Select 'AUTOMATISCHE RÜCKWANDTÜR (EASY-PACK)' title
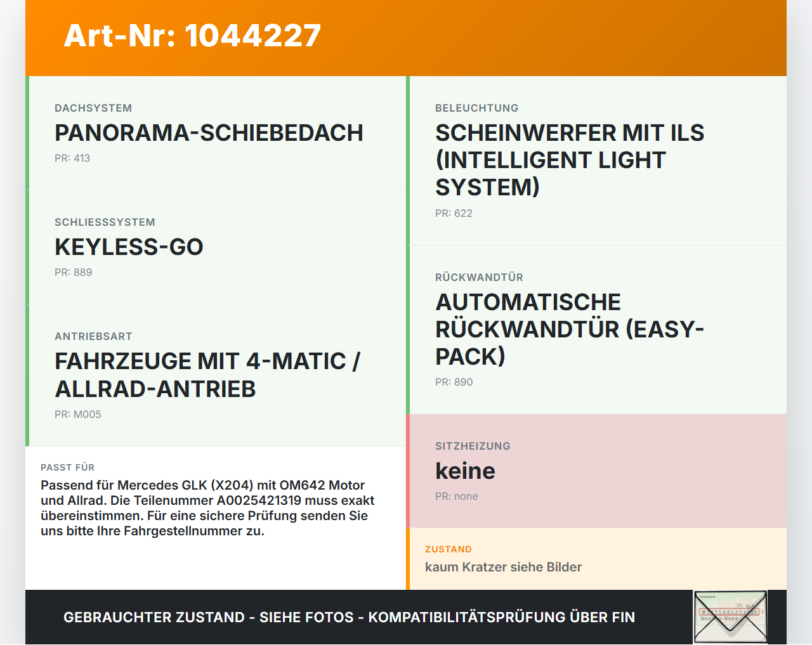812x645 pixels. tap(570, 329)
